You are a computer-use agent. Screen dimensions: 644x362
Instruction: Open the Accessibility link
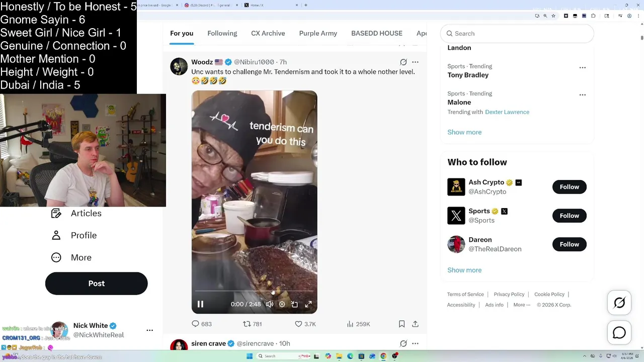click(461, 305)
